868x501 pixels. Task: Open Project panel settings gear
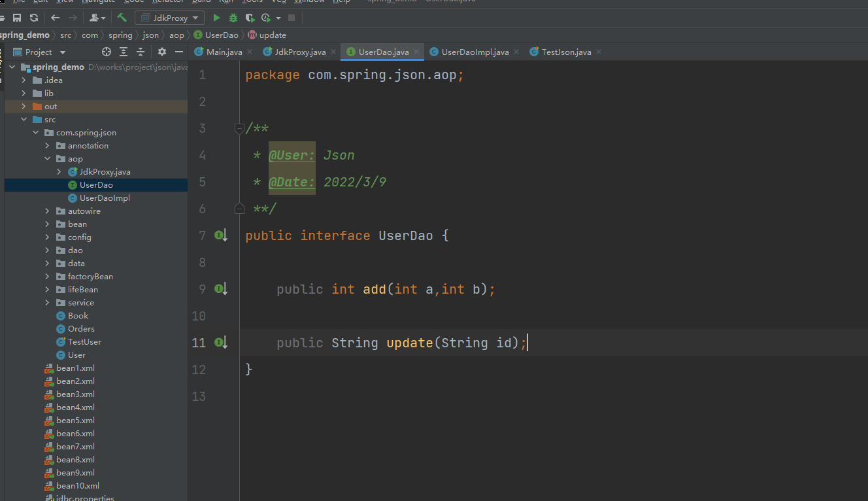pyautogui.click(x=162, y=52)
